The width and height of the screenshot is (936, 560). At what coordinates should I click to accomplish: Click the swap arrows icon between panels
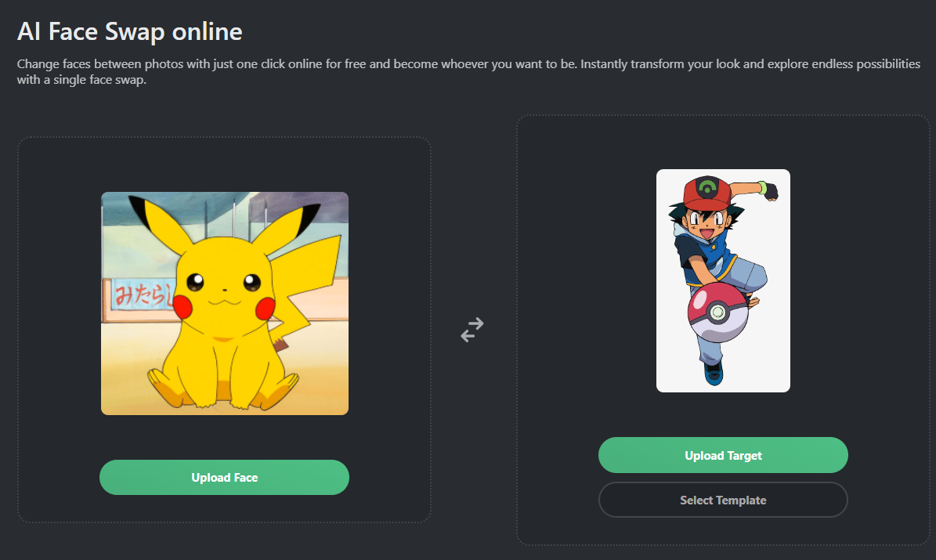472,329
